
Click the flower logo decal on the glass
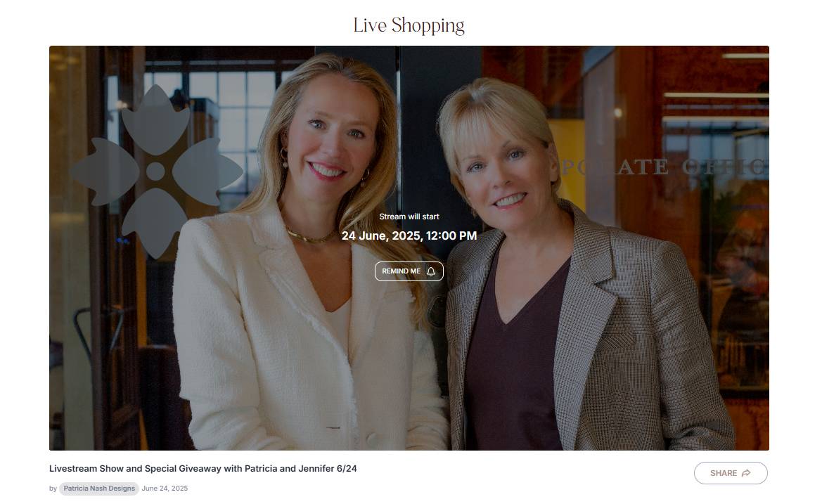pyautogui.click(x=155, y=172)
